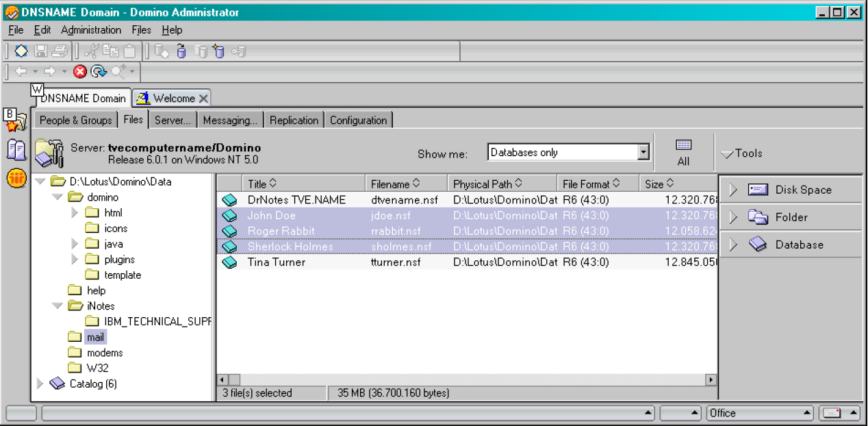Switch to the Server... tab
The image size is (868, 426).
coord(173,121)
